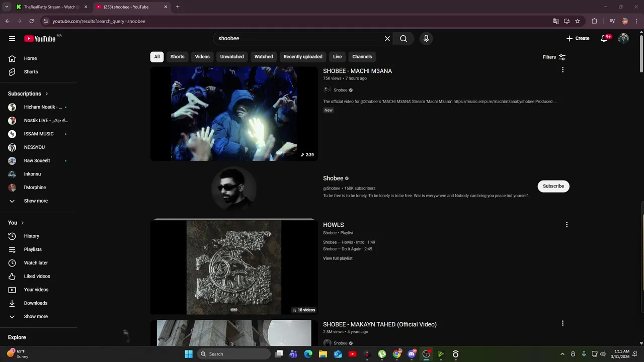
Task: Select the Unwatched filter chip
Action: (232, 57)
